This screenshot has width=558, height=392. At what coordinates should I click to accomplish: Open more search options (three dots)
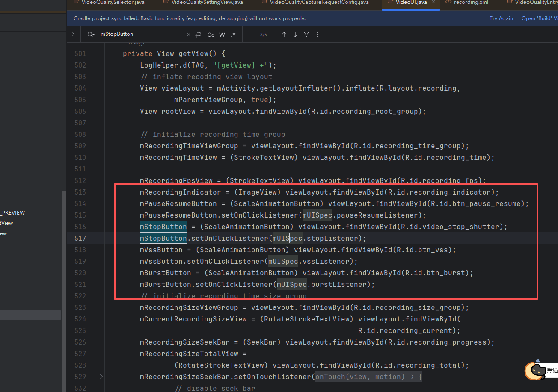click(318, 35)
